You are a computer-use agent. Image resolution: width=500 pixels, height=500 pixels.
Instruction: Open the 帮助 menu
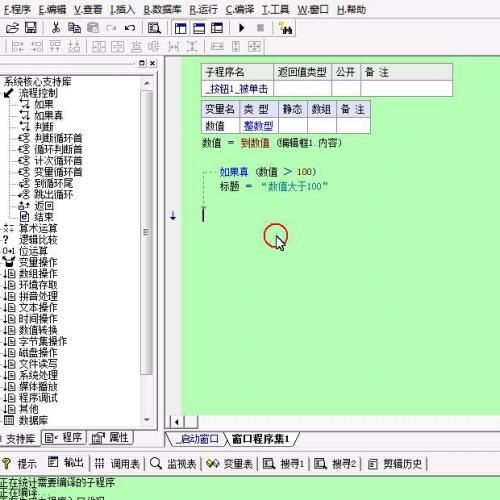pyautogui.click(x=351, y=10)
